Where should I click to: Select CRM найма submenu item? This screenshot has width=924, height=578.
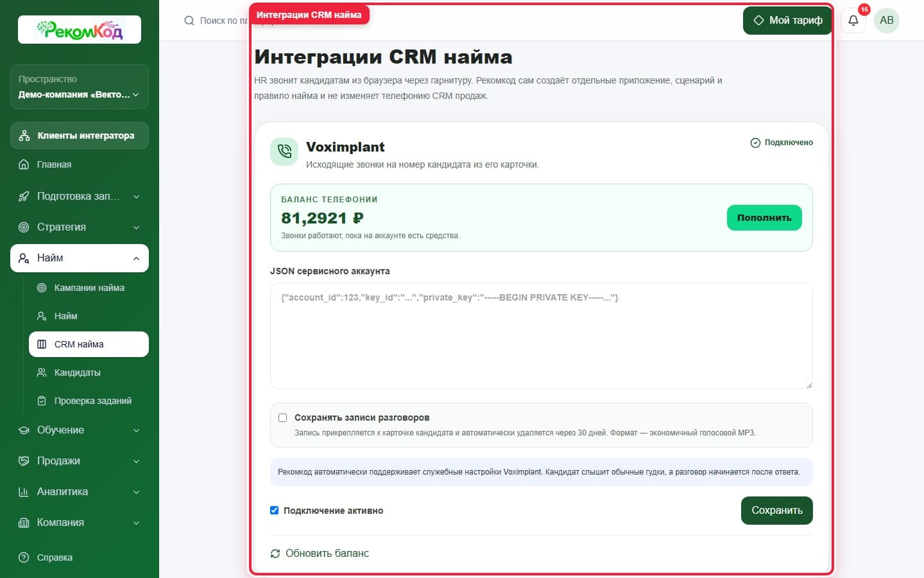tap(89, 344)
